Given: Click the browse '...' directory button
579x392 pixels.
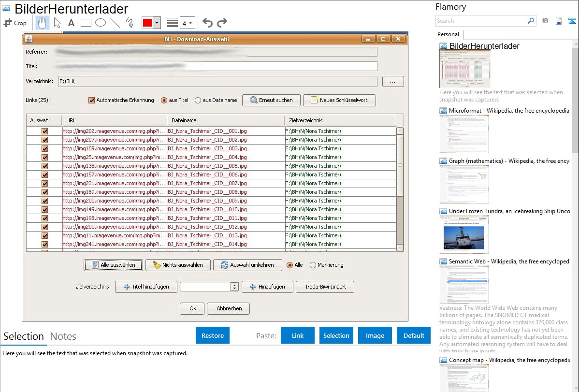Looking at the screenshot, I should (393, 81).
